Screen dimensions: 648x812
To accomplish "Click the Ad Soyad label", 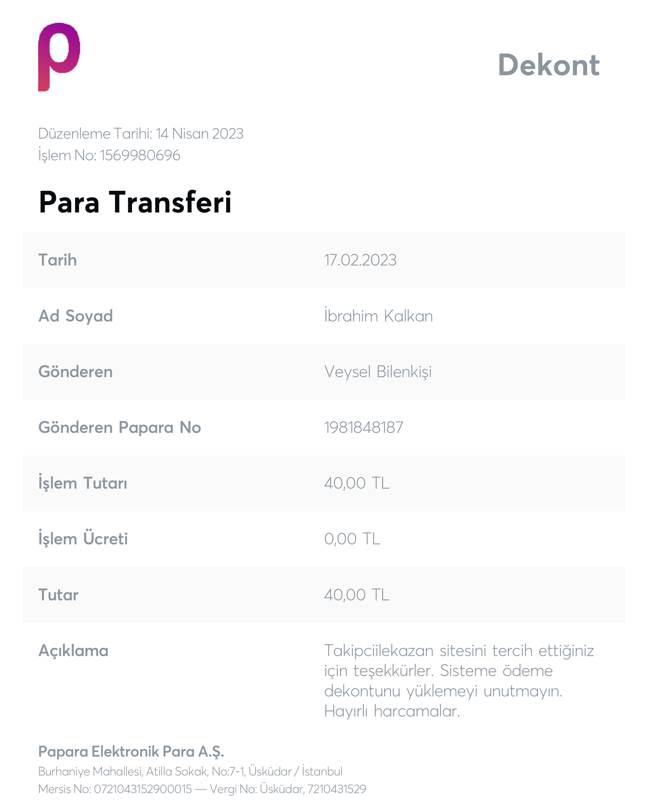I will [x=76, y=316].
